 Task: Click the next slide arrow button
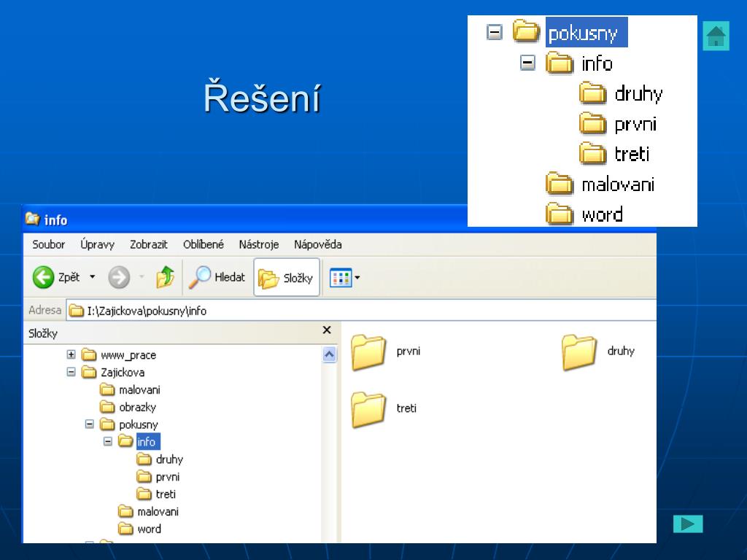pos(687,524)
